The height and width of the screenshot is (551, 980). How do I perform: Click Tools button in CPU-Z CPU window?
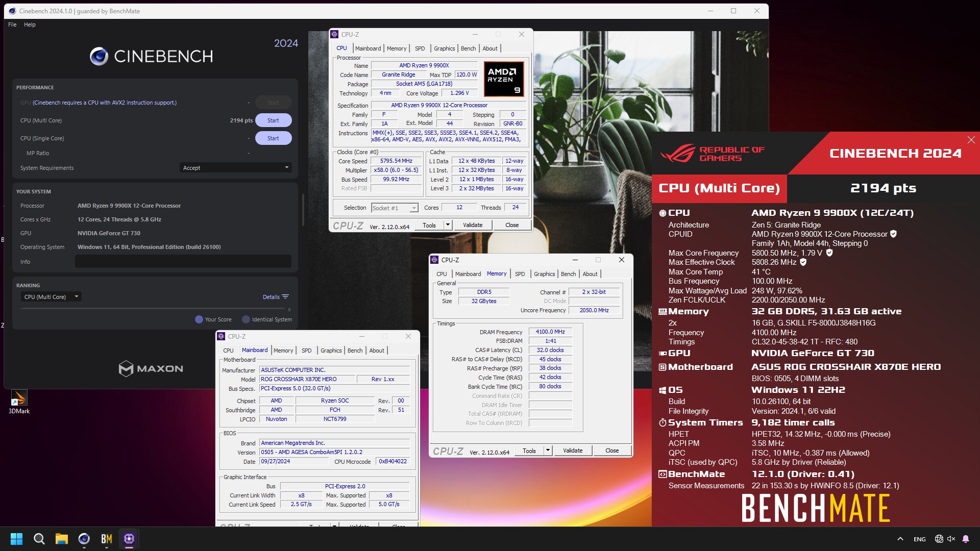429,225
